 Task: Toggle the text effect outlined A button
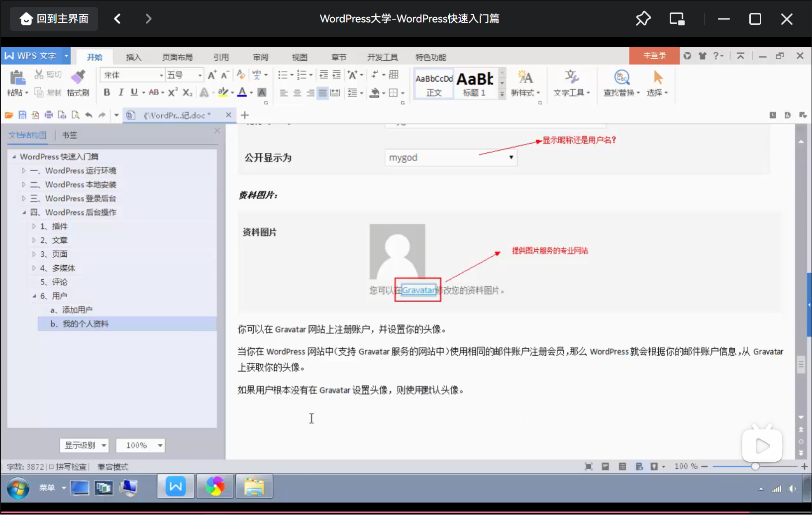pos(204,93)
